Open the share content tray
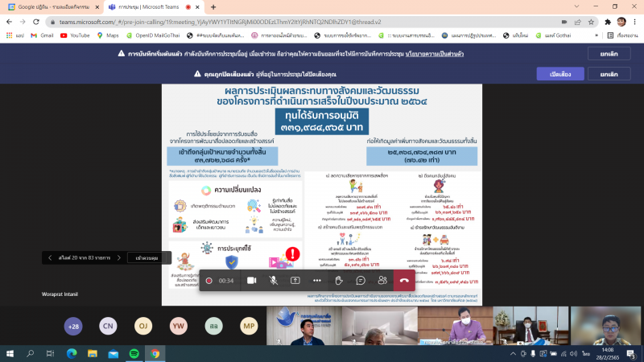 click(295, 281)
